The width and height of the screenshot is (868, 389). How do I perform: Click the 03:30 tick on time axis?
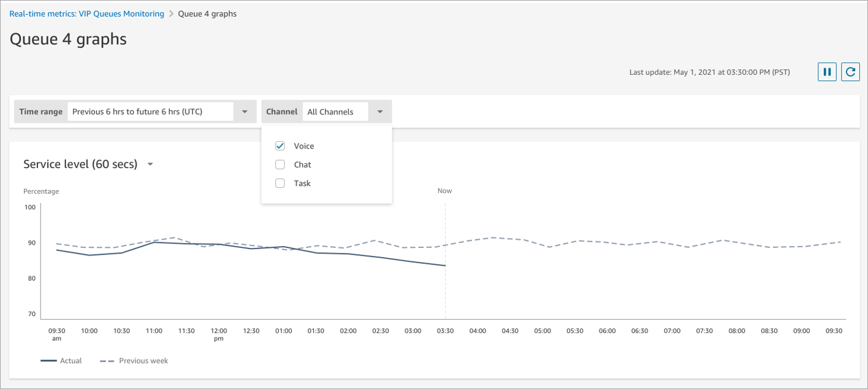pos(445,331)
